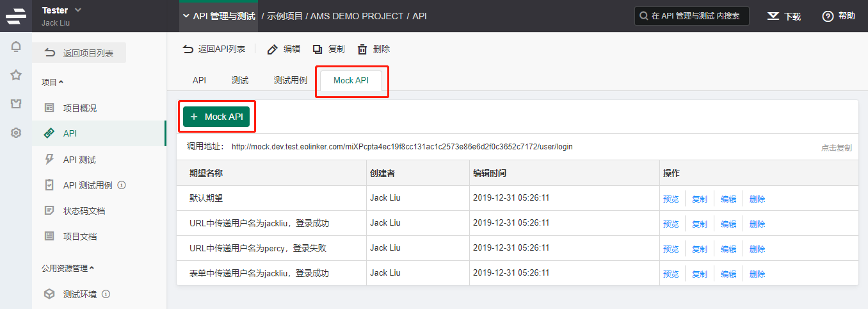This screenshot has width=868, height=309.
Task: Click the 删除 trash icon in the toolbar
Action: click(362, 49)
